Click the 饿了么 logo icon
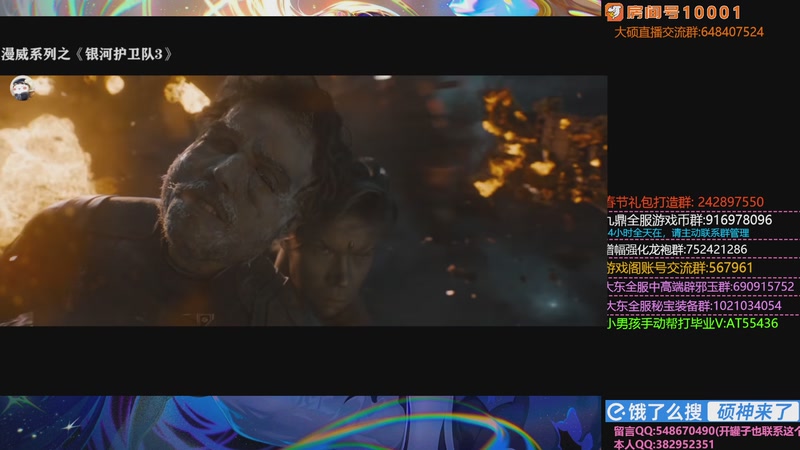The height and width of the screenshot is (450, 800). 617,411
